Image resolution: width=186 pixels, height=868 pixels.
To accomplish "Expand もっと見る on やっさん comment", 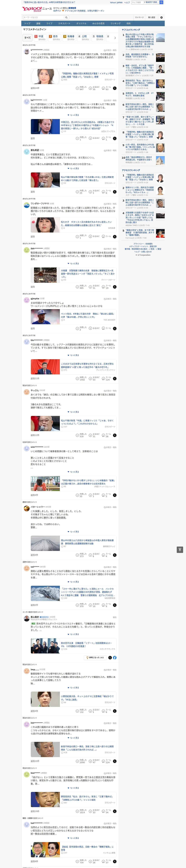I will [x=73, y=412].
